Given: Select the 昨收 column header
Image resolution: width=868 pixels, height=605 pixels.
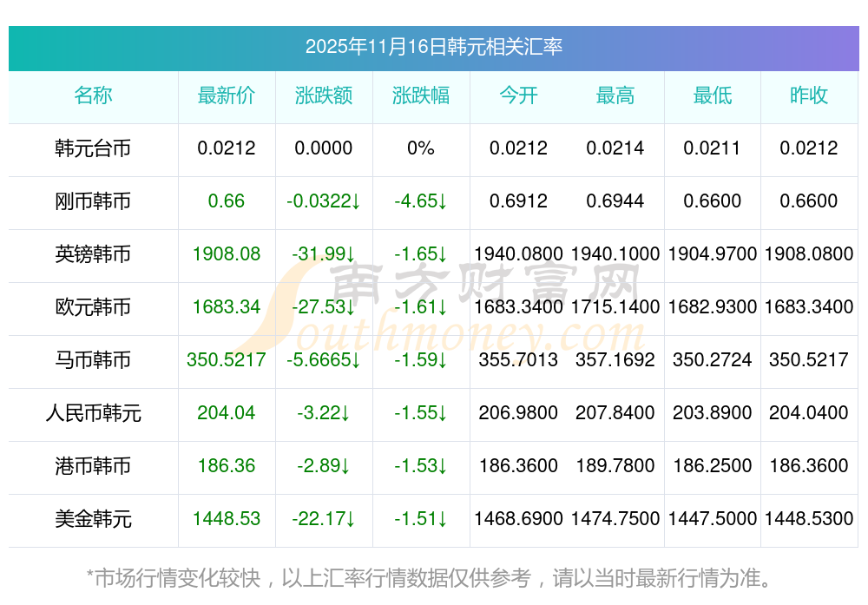Looking at the screenshot, I should click(809, 95).
